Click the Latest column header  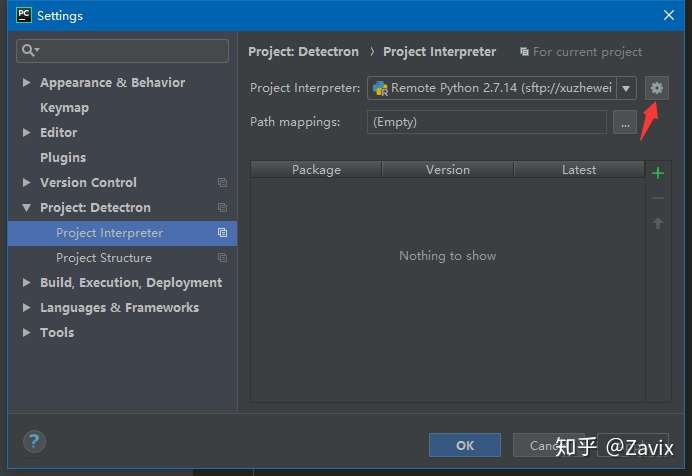[579, 170]
